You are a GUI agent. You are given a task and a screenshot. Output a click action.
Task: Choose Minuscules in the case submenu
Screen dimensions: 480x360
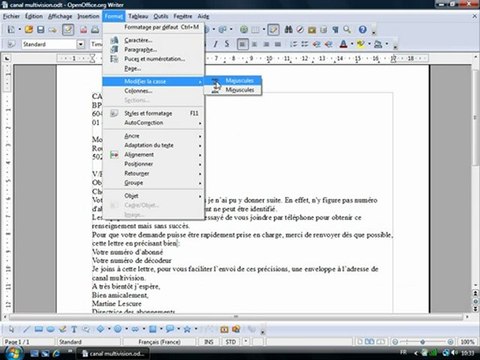pos(233,90)
